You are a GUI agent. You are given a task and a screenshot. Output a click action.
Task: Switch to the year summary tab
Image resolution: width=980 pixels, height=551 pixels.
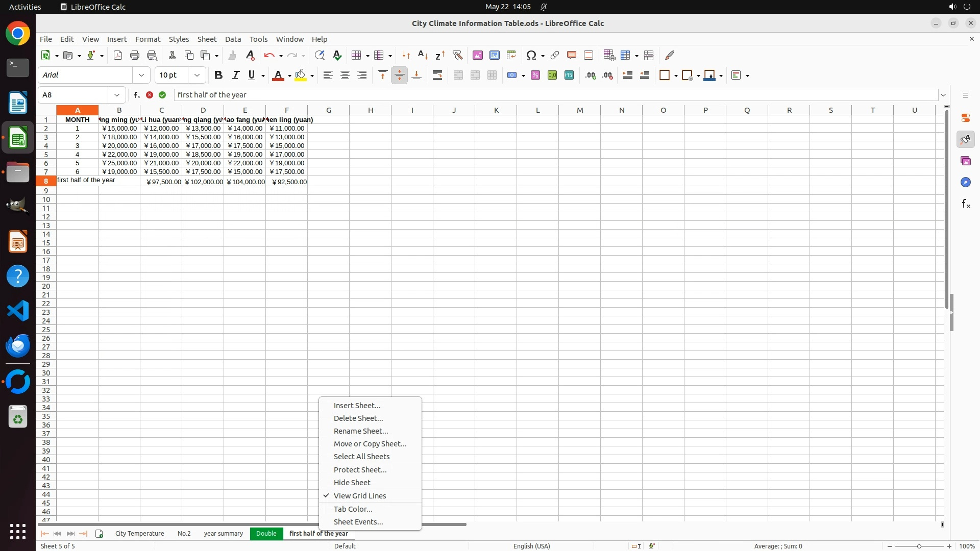click(x=223, y=534)
